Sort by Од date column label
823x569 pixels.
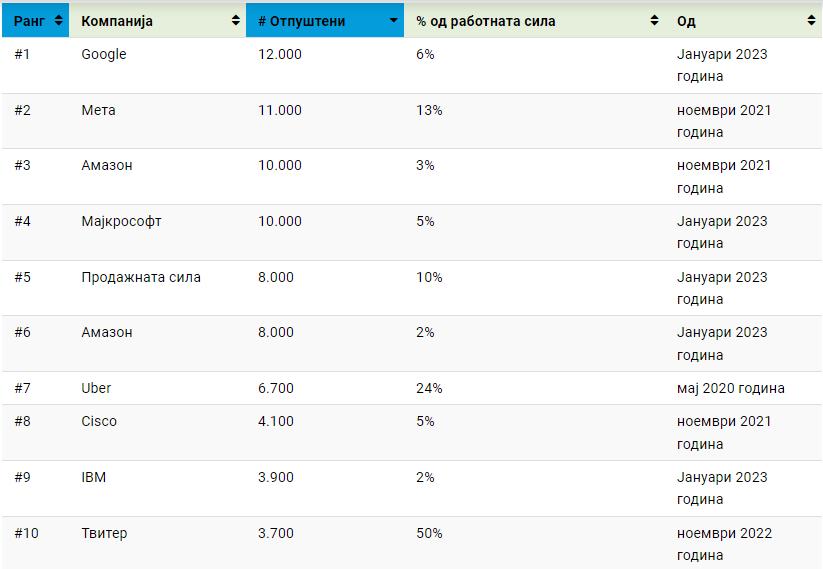686,21
